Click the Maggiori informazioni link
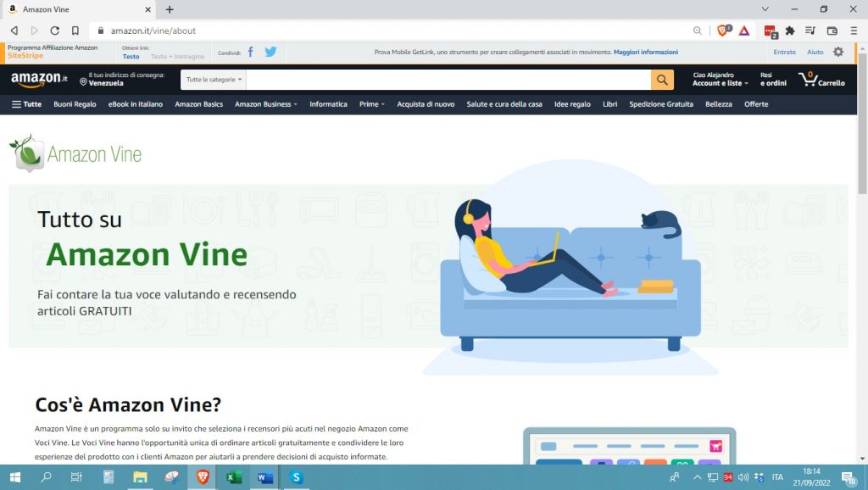Viewport: 868px width, 490px height. click(x=646, y=52)
